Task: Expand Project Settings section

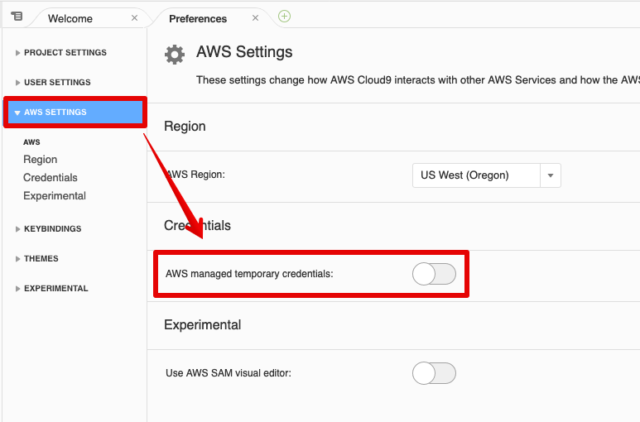Action: pyautogui.click(x=61, y=53)
